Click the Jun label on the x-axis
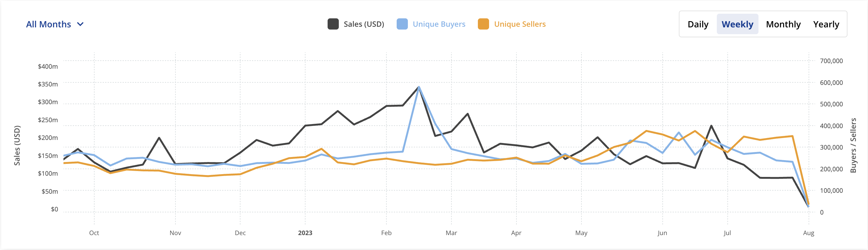 (x=662, y=233)
